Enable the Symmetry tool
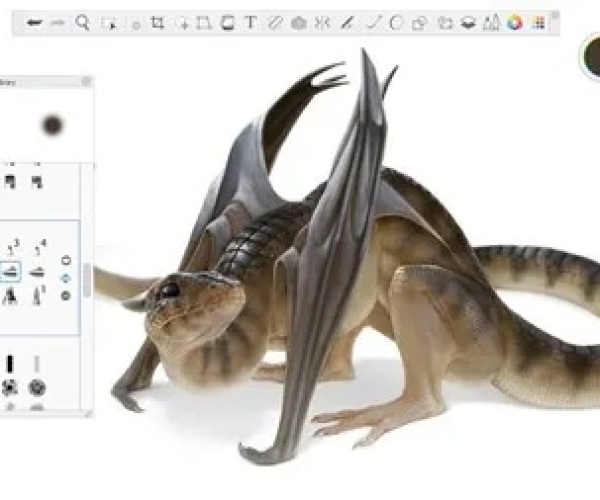 [322, 22]
